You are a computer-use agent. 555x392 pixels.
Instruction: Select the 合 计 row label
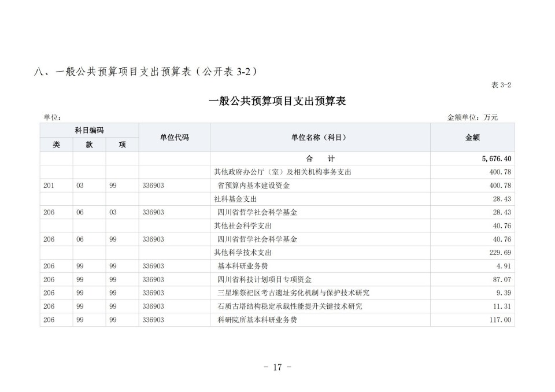click(x=320, y=158)
